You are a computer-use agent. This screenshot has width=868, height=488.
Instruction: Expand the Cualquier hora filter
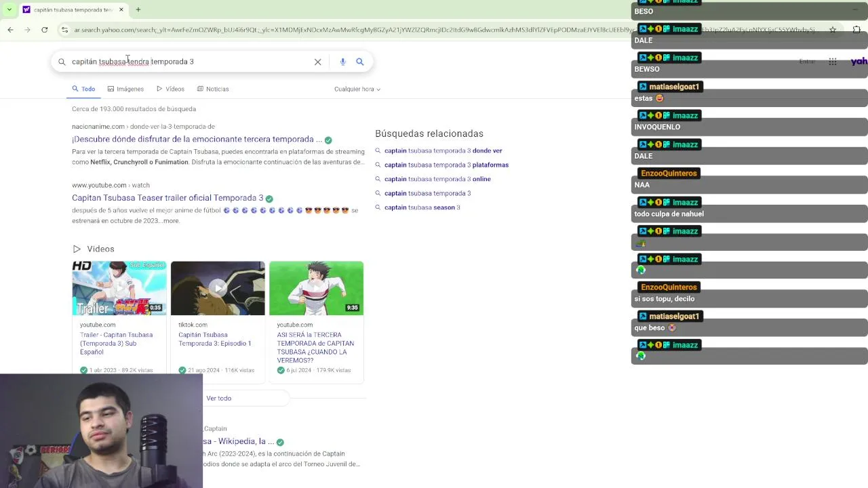coord(357,89)
